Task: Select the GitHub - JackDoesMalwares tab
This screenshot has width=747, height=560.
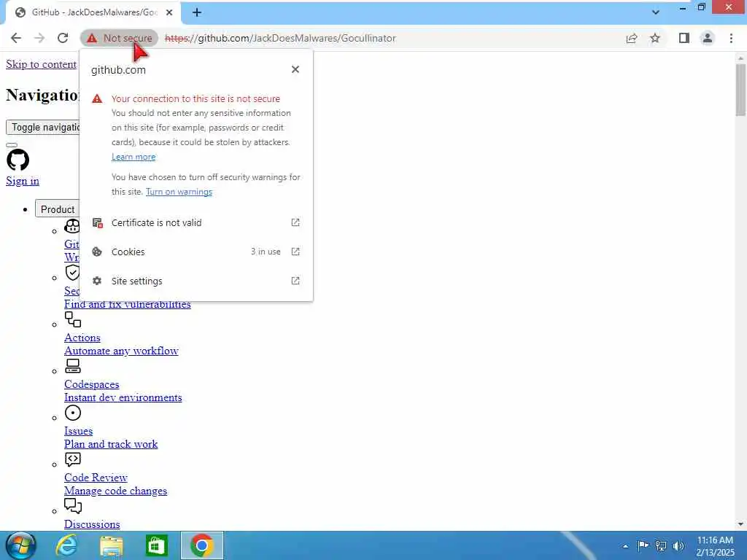Action: point(93,12)
